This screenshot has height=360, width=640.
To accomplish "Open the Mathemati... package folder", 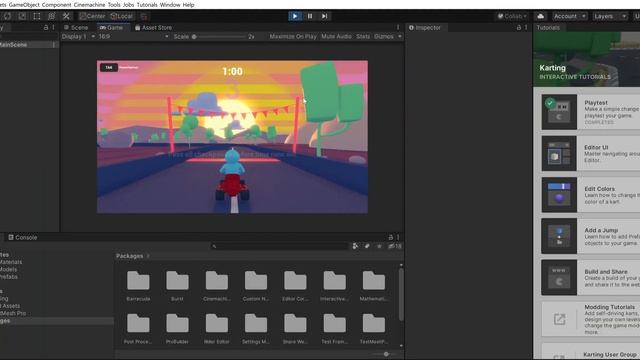I will coord(373,286).
